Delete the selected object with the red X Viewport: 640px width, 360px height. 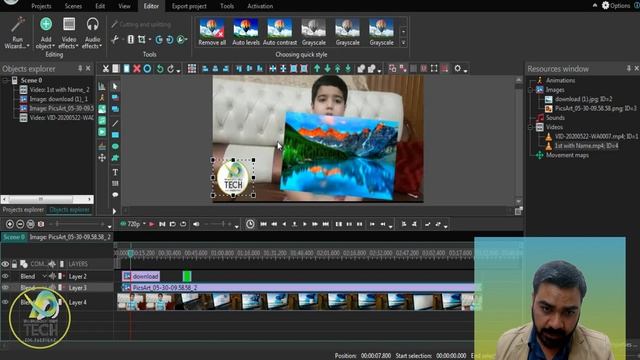[137, 69]
